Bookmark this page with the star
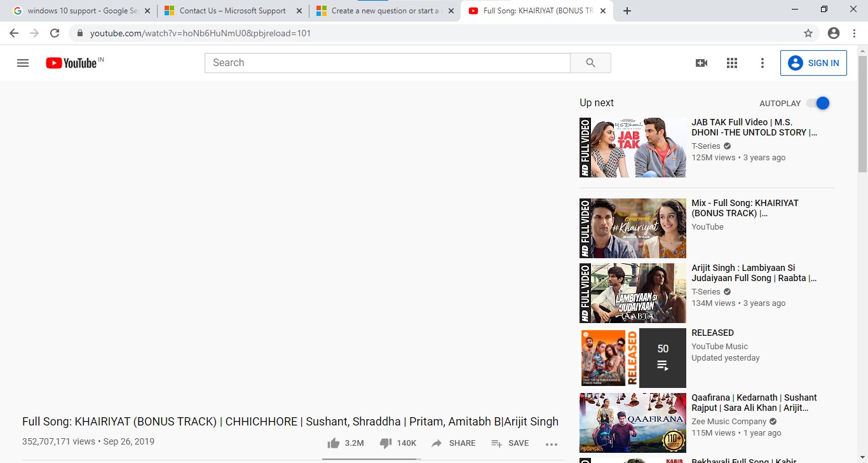The height and width of the screenshot is (463, 868). (x=808, y=33)
